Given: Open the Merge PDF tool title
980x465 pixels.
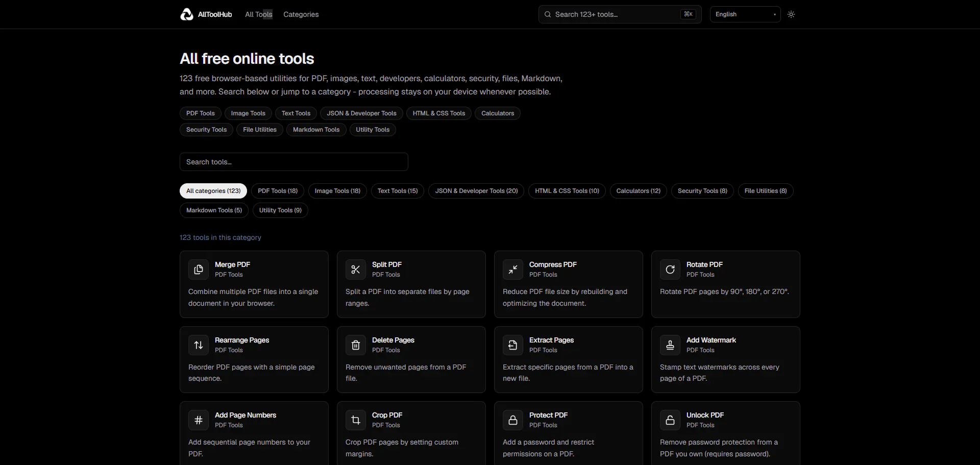Looking at the screenshot, I should click(232, 264).
